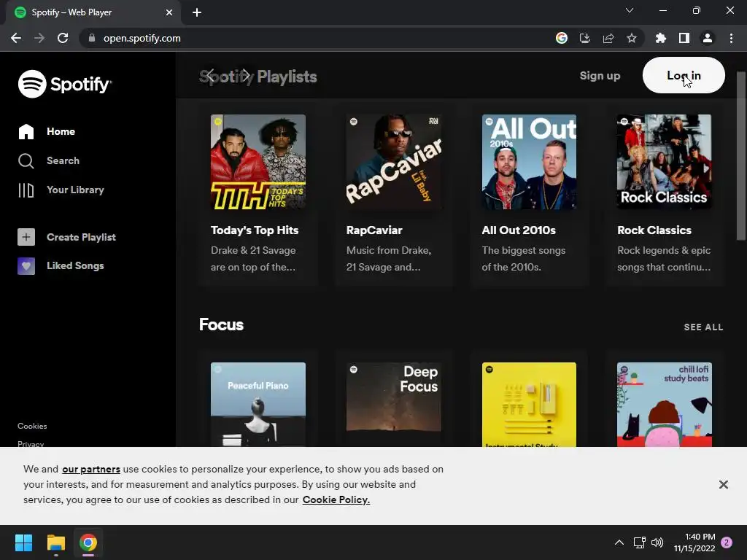
Task: Select Create Playlist label in sidebar
Action: coord(81,237)
